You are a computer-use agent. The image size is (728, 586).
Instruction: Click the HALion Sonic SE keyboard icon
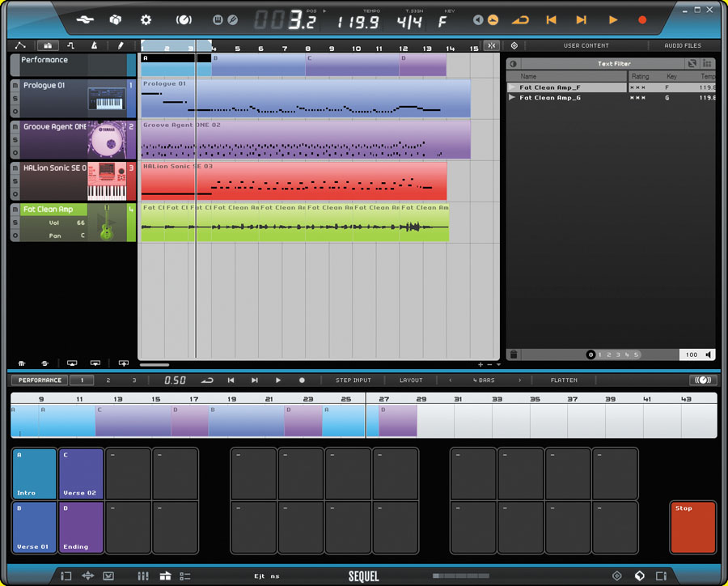106,180
